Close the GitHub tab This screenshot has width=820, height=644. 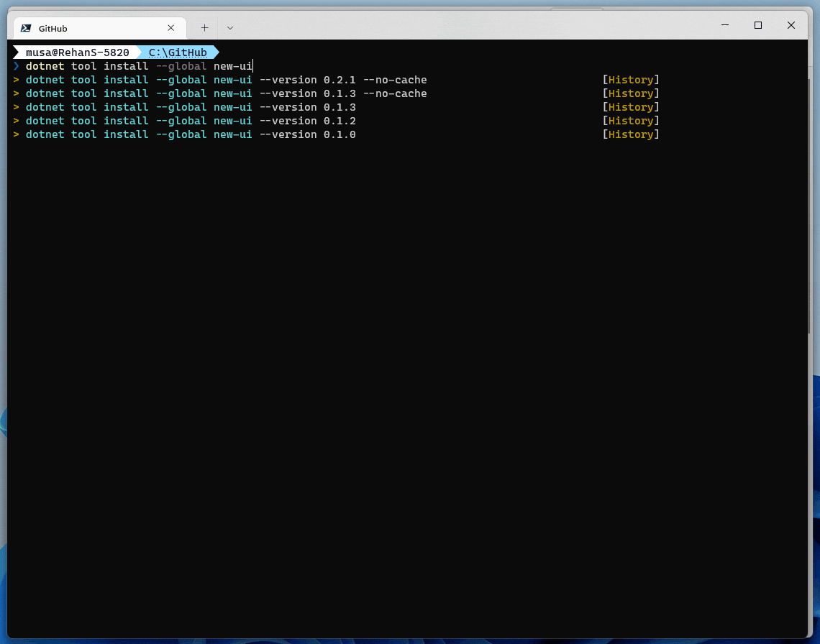170,28
